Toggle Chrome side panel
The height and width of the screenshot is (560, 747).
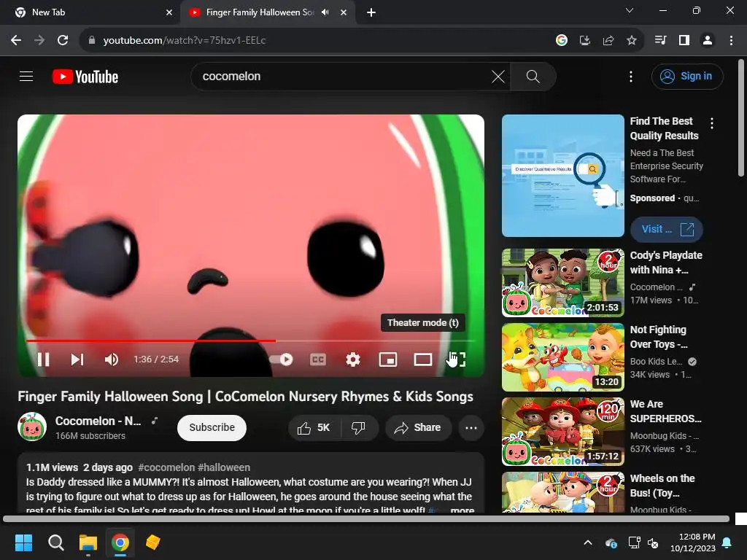pos(684,41)
